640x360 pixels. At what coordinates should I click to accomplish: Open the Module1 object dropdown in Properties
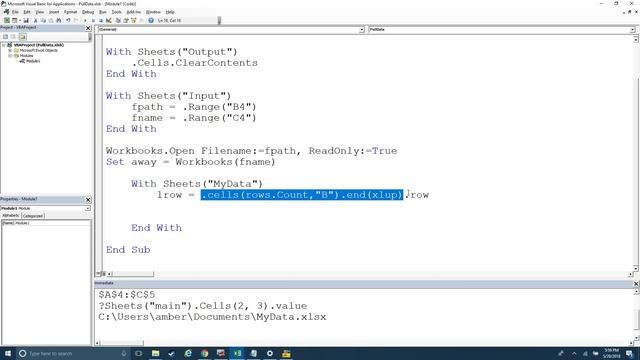(x=87, y=209)
